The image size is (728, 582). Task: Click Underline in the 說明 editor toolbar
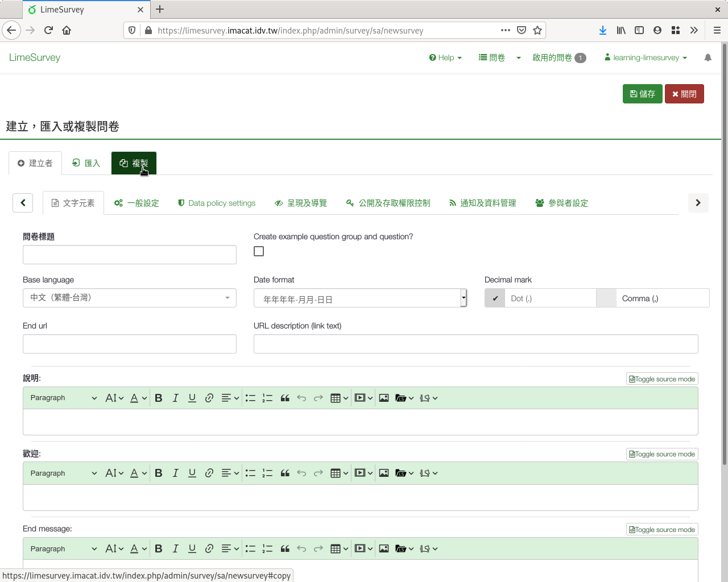coord(192,398)
